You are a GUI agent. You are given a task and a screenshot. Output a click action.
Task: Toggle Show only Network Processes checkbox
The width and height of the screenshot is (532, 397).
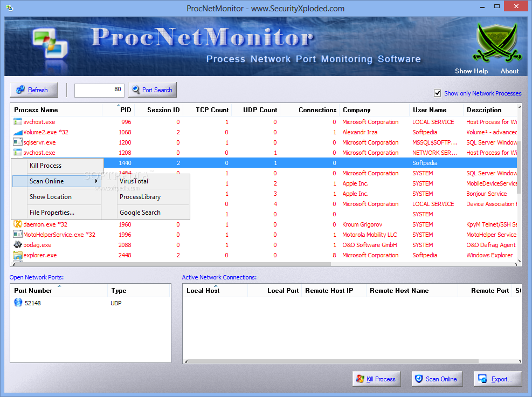tap(437, 93)
